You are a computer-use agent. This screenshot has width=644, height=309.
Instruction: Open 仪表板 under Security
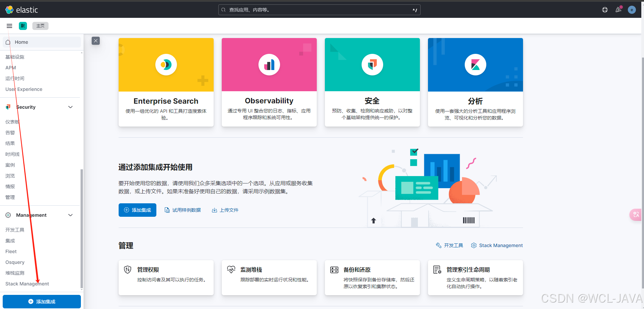(x=12, y=122)
